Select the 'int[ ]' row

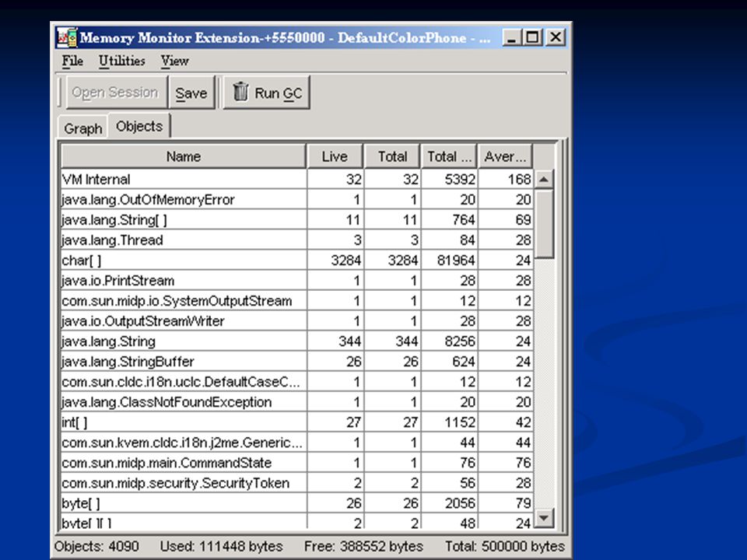(296, 422)
